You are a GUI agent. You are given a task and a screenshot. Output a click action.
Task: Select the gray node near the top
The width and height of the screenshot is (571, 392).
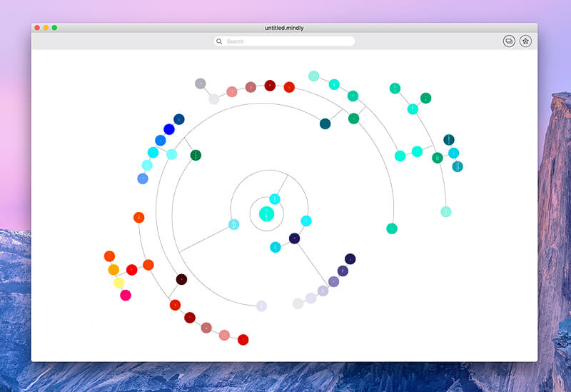[201, 84]
